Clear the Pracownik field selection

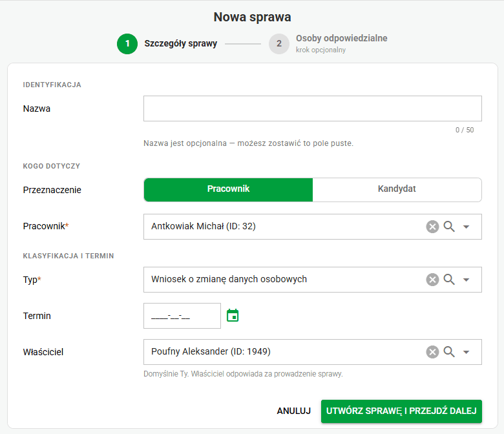click(x=432, y=227)
